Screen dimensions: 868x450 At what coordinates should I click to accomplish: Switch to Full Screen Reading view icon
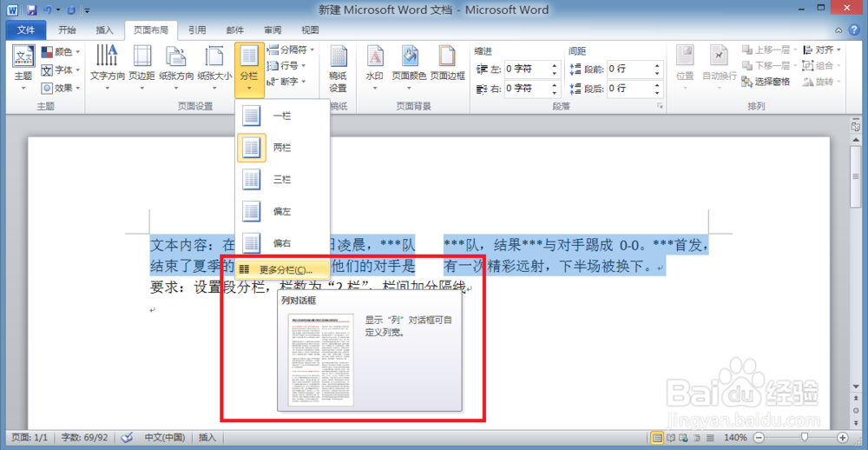[670, 437]
